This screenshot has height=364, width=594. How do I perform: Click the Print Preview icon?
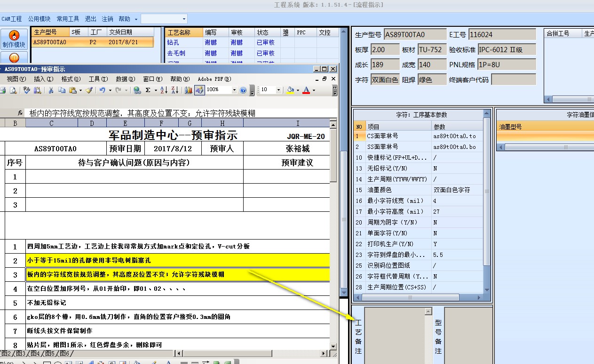coord(13,90)
